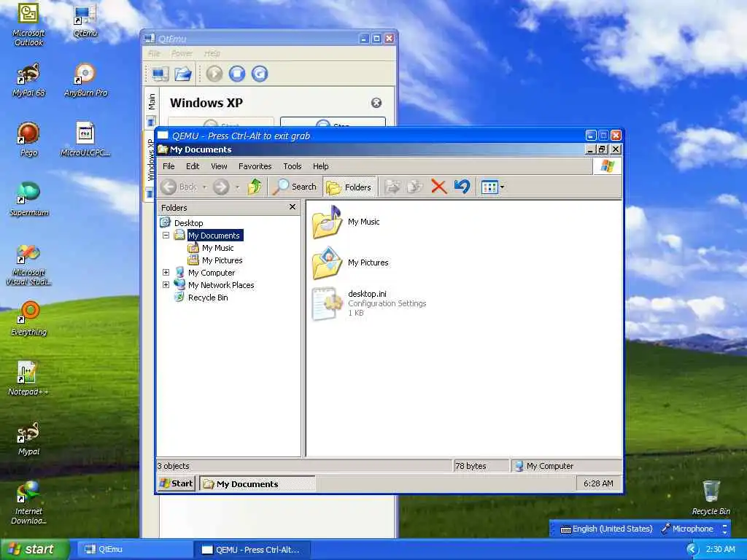Click My Documents guest taskbar button

click(258, 484)
